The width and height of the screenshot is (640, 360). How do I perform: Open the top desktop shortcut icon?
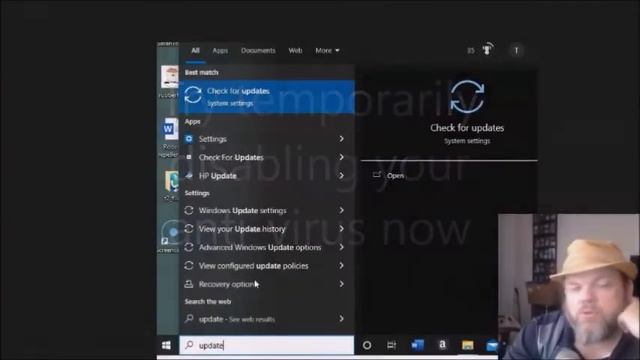point(169,81)
